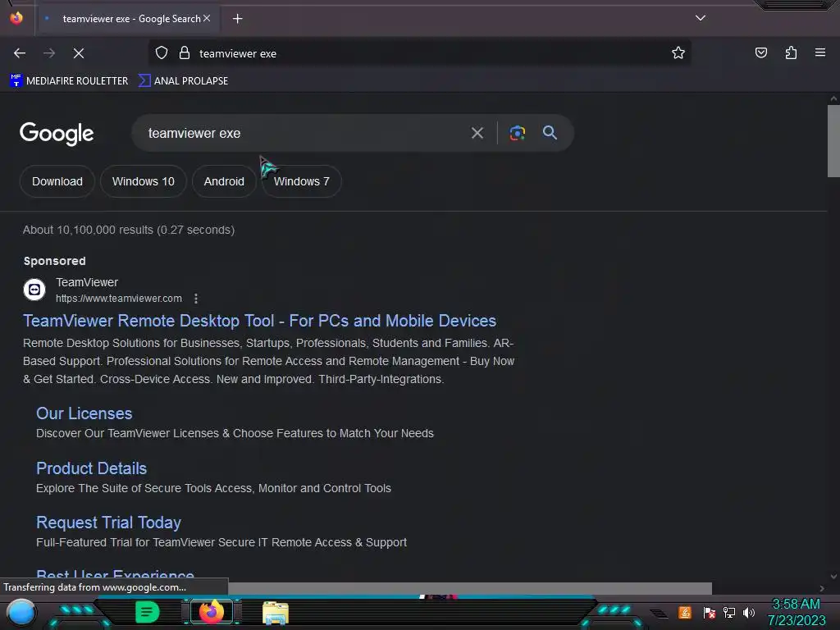Open a new browser tab
This screenshot has width=840, height=630.
click(x=237, y=19)
